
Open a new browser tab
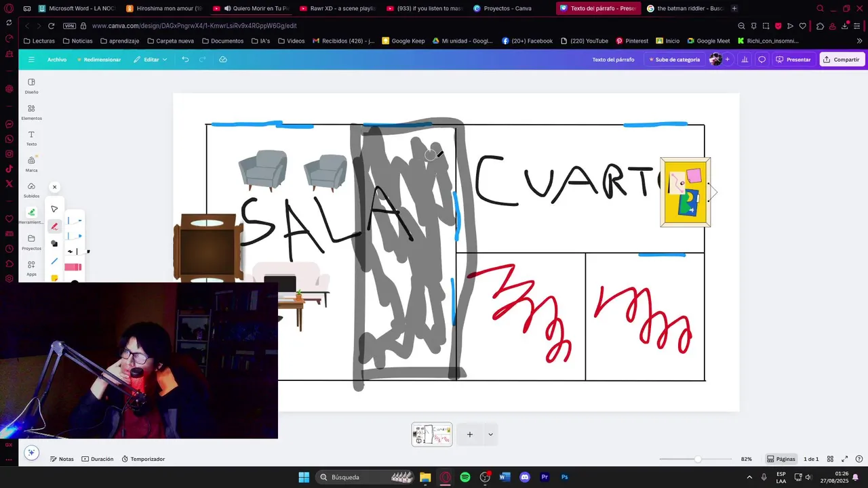click(734, 8)
